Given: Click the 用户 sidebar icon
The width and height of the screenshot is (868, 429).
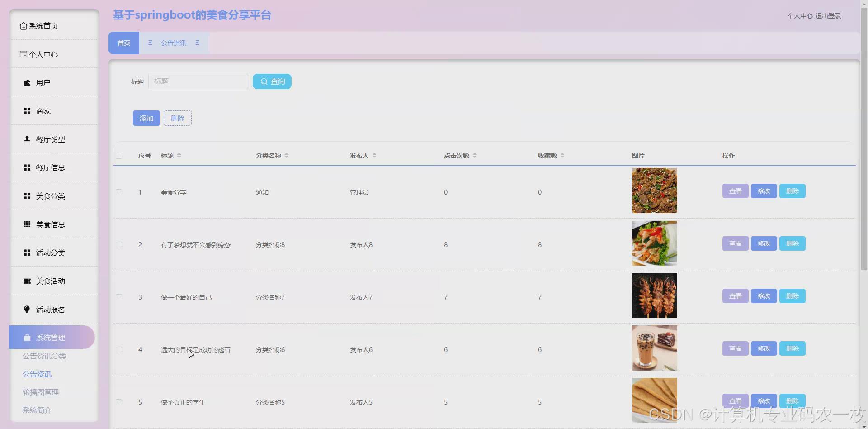Looking at the screenshot, I should pyautogui.click(x=27, y=82).
